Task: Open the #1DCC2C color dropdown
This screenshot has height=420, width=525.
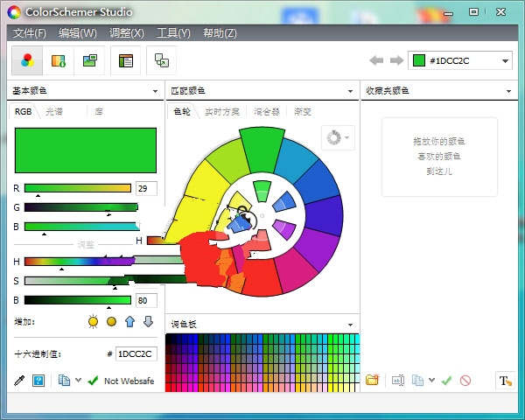Action: (x=506, y=61)
